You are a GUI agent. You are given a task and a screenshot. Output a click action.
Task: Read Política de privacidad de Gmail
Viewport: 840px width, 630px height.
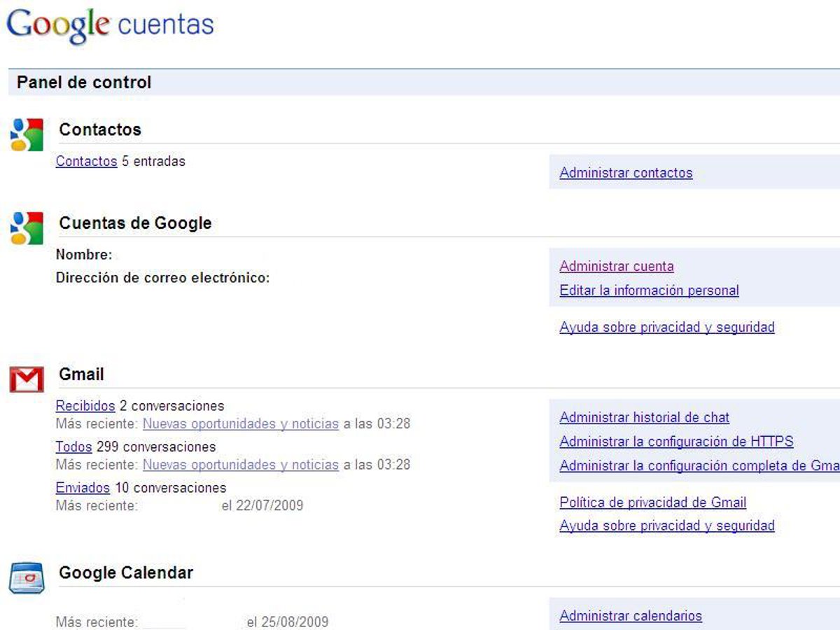652,503
